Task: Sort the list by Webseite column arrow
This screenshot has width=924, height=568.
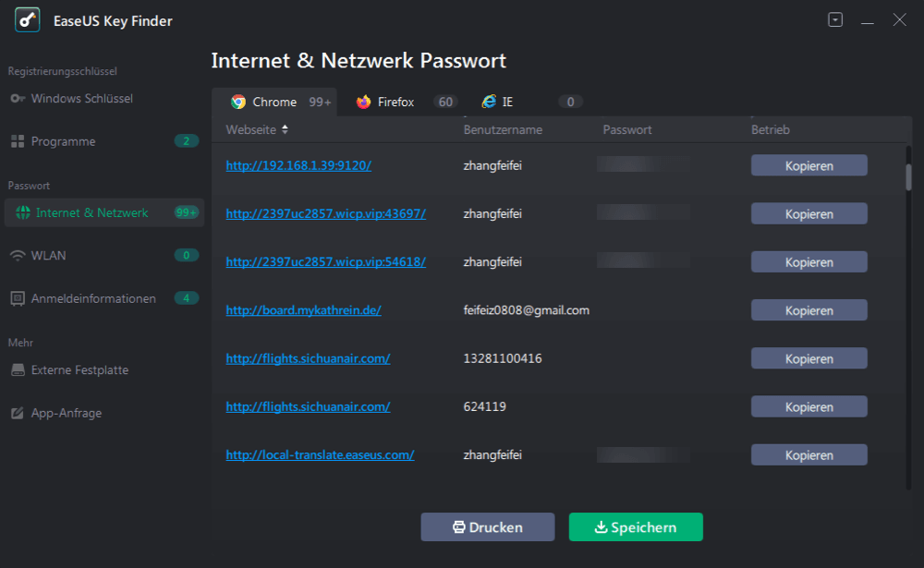Action: coord(286,129)
